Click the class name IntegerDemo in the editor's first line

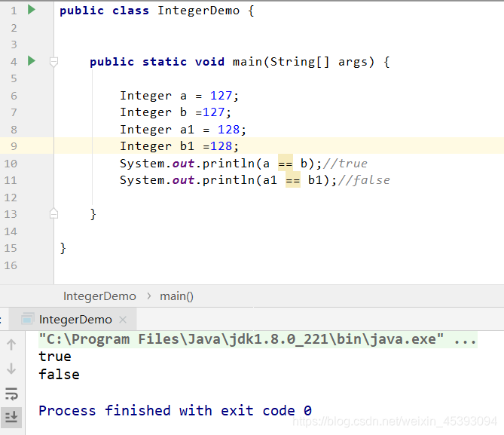(199, 11)
